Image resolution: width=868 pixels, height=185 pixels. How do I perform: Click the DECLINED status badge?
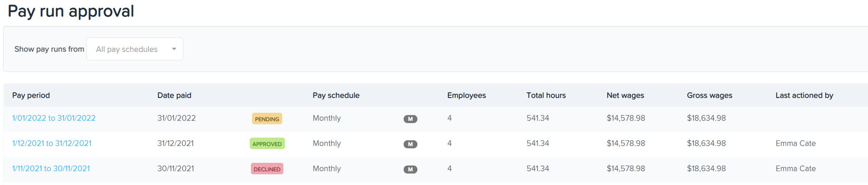click(267, 169)
